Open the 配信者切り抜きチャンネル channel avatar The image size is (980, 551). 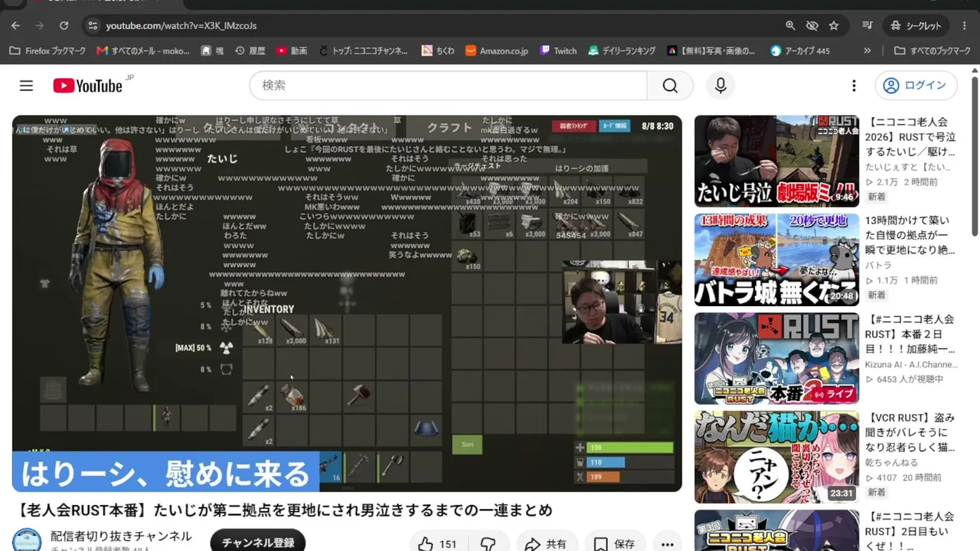click(27, 541)
